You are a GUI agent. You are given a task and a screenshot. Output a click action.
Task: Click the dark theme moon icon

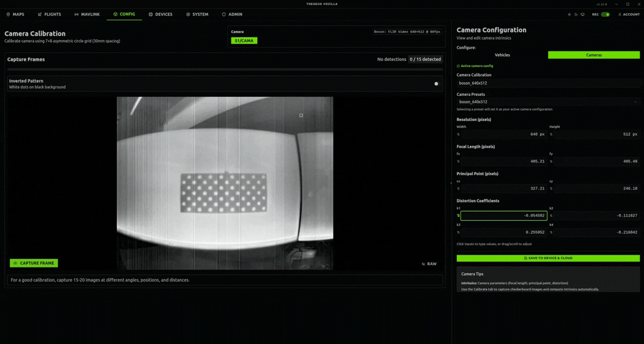click(x=576, y=15)
